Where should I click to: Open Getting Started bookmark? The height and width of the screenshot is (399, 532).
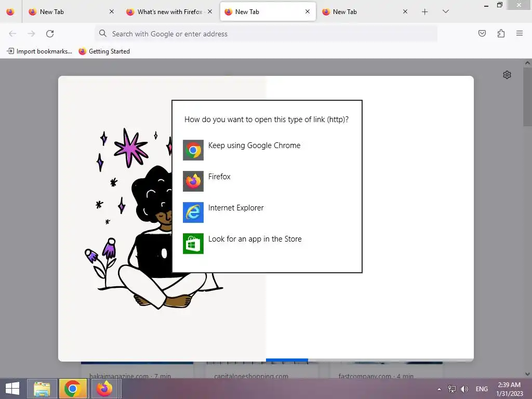click(x=104, y=51)
